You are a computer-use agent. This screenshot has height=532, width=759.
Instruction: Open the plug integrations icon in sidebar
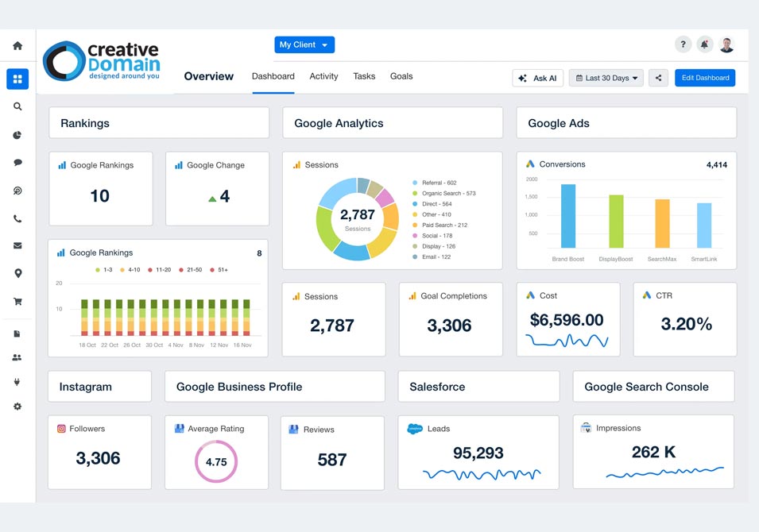point(17,382)
